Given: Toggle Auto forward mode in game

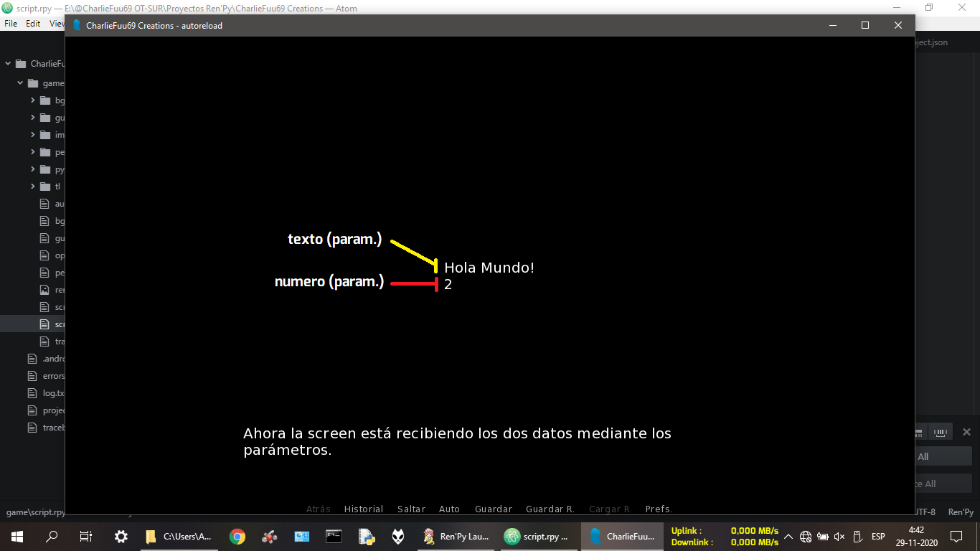Looking at the screenshot, I should pyautogui.click(x=449, y=509).
